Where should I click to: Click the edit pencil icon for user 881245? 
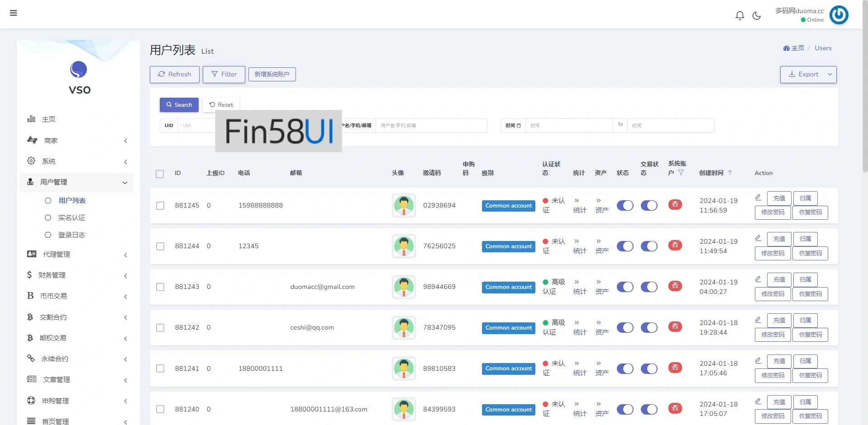[758, 197]
